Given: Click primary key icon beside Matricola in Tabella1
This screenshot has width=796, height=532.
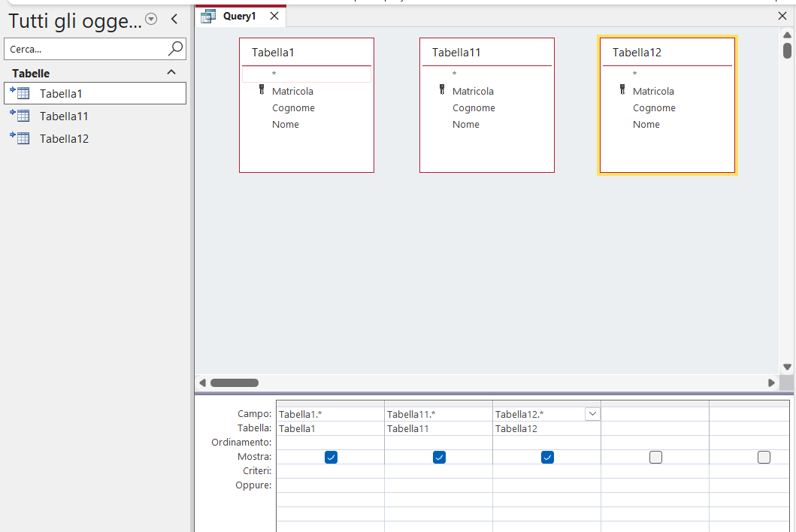Looking at the screenshot, I should pyautogui.click(x=262, y=90).
